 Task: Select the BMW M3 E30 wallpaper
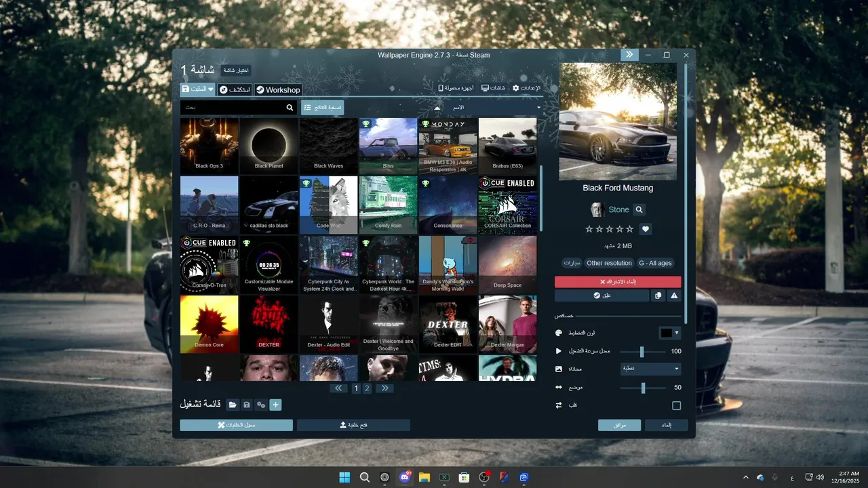(x=448, y=146)
